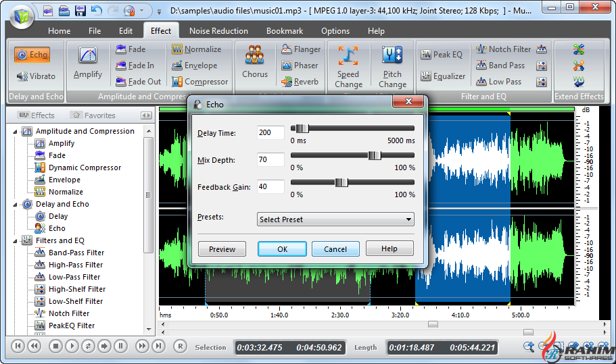Open the Pitch Change tool
This screenshot has width=616, height=364.
[x=392, y=66]
